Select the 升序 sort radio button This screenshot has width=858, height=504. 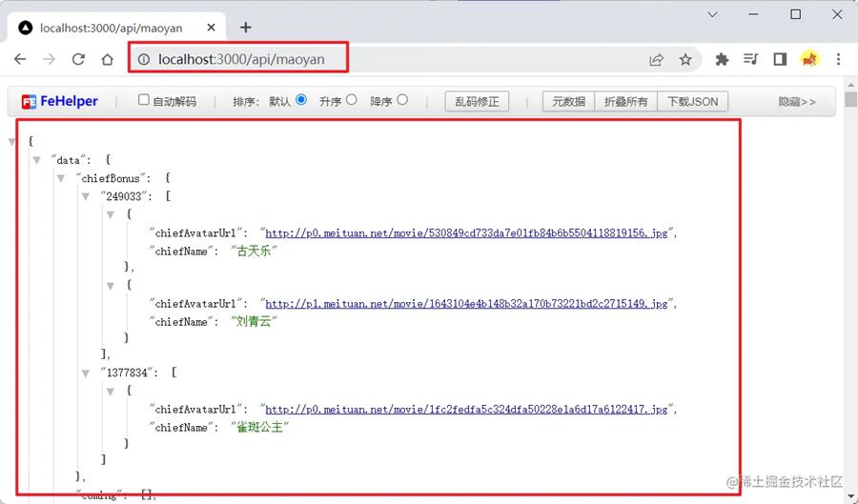pyautogui.click(x=352, y=99)
